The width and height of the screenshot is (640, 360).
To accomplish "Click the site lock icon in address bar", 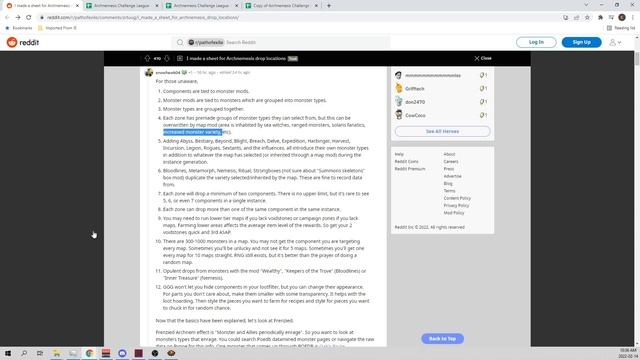I will 41,18.
